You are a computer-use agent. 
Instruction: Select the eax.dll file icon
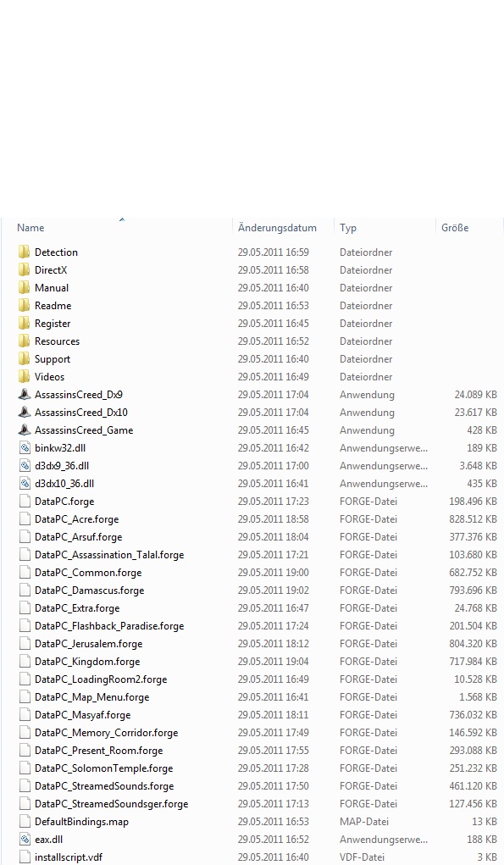tap(25, 839)
